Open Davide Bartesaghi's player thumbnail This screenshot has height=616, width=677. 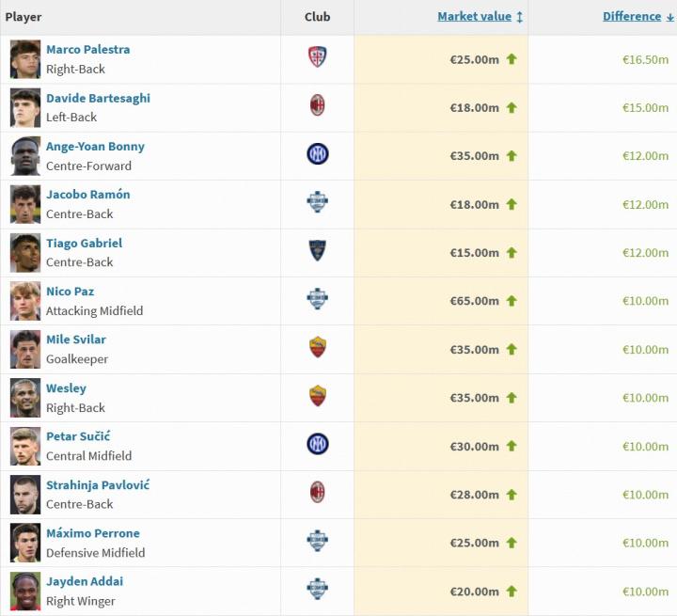pos(25,107)
